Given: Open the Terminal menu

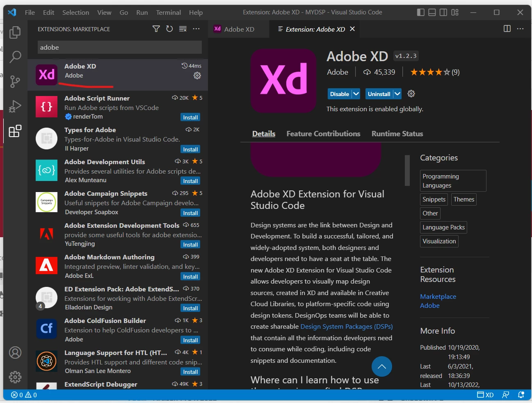Looking at the screenshot, I should [168, 12].
